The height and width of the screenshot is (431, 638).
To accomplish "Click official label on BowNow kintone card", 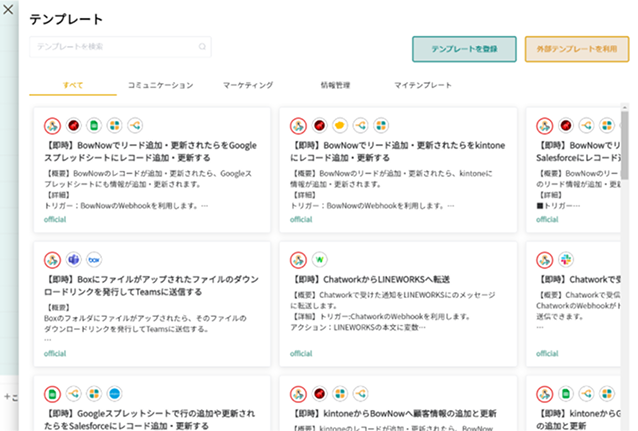I will coord(301,219).
